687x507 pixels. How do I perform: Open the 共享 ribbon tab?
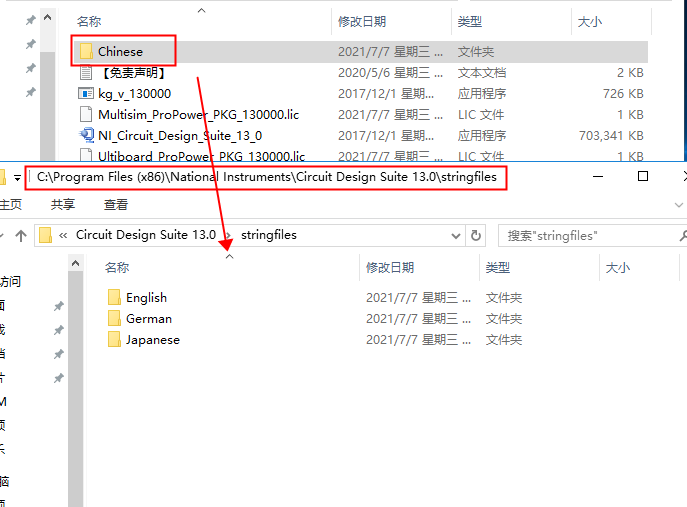pos(63,205)
